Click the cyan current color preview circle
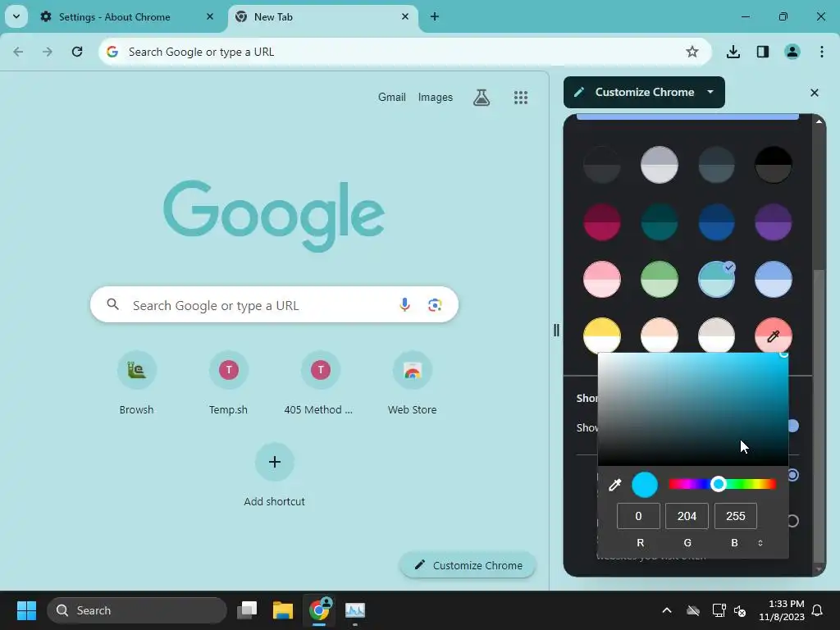Screen dimensions: 840x630 point(645,485)
